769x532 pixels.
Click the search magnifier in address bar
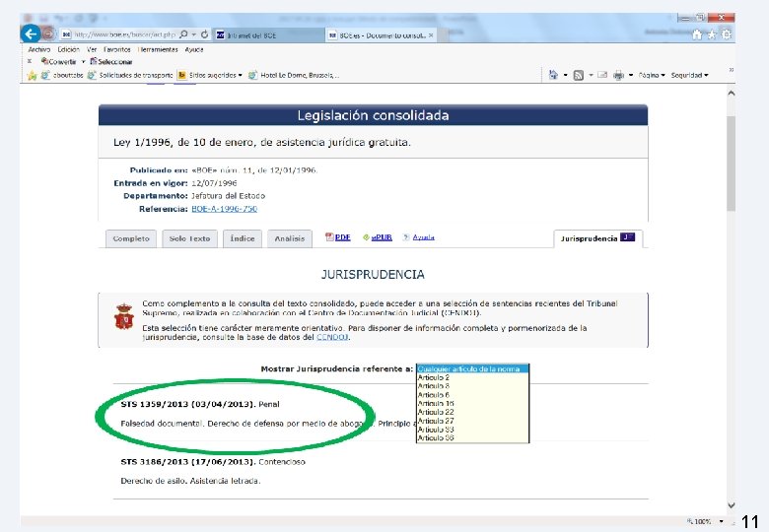[183, 34]
